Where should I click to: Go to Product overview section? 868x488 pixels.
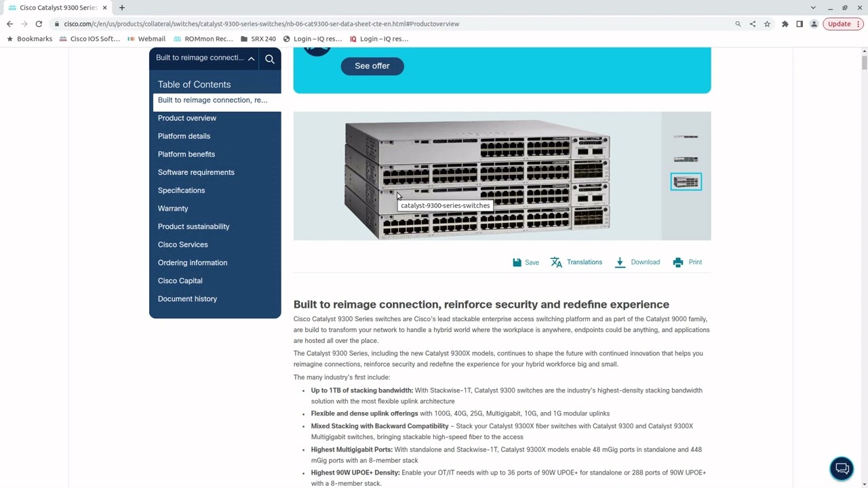(187, 118)
